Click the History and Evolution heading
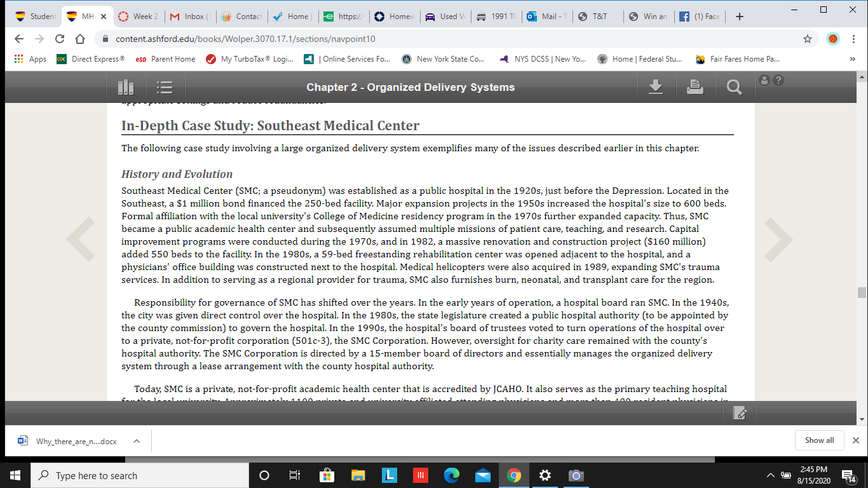Image resolution: width=868 pixels, height=488 pixels. (x=177, y=174)
